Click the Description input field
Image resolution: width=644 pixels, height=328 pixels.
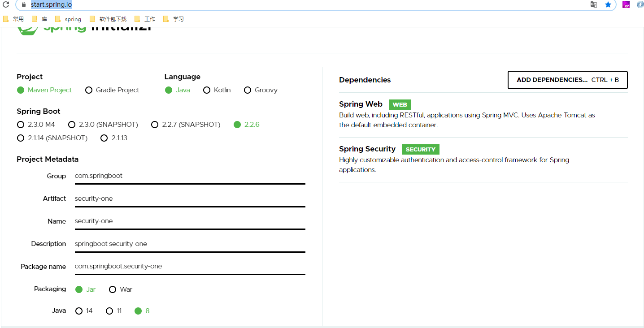pyautogui.click(x=190, y=244)
